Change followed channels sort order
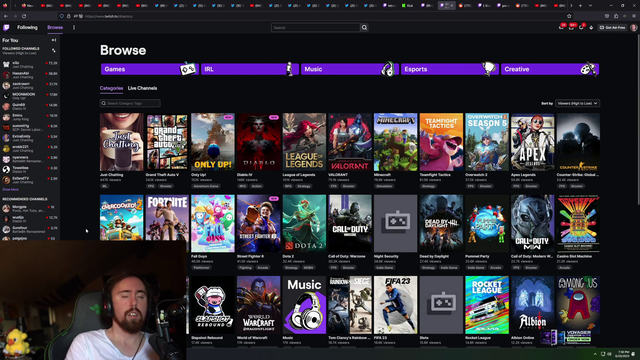Image resolution: width=640 pixels, height=360 pixels. tap(53, 50)
